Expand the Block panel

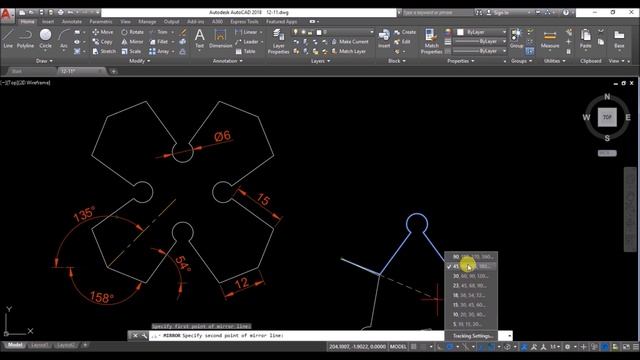397,61
